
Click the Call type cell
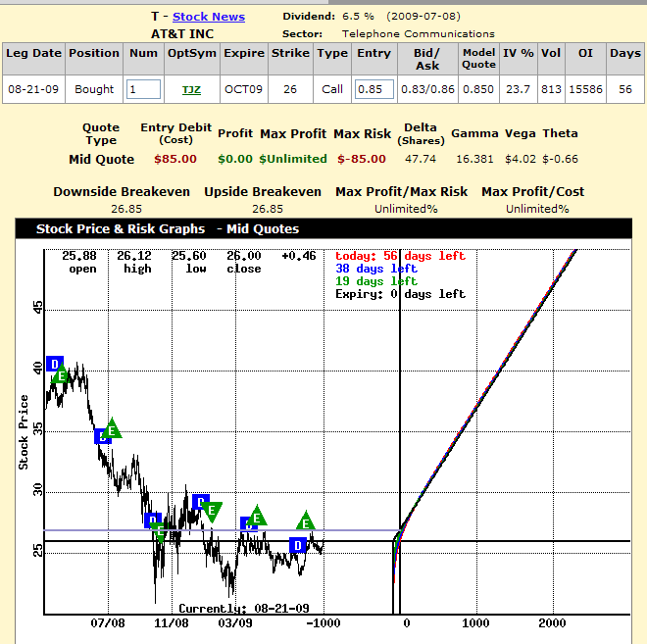[332, 89]
